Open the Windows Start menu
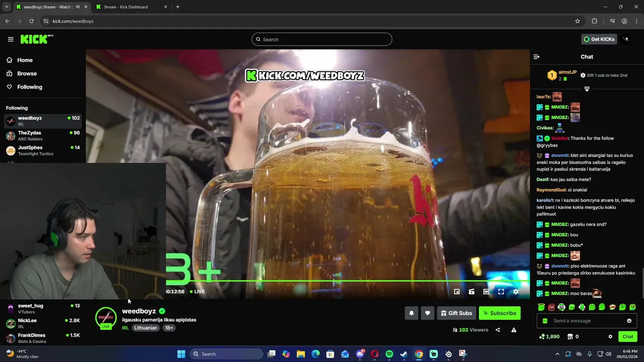 pyautogui.click(x=181, y=354)
